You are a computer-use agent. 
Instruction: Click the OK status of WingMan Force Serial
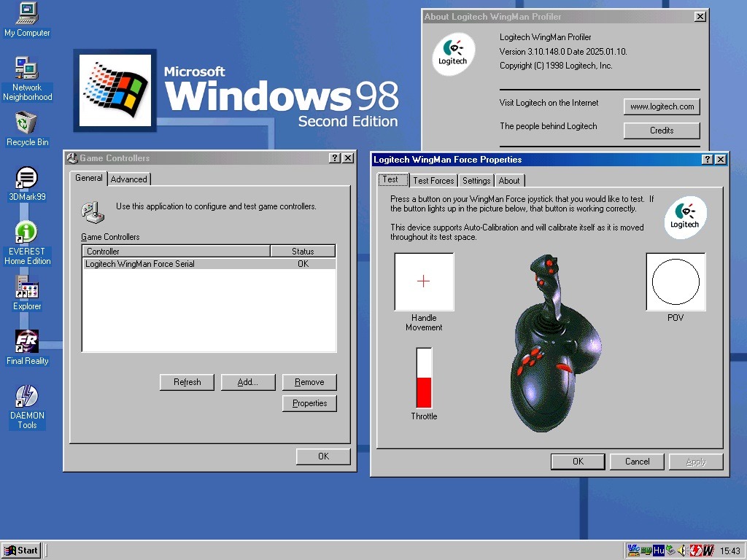click(x=303, y=264)
